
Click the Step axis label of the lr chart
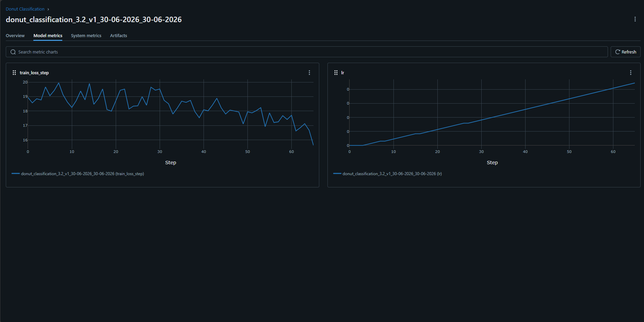[492, 162]
